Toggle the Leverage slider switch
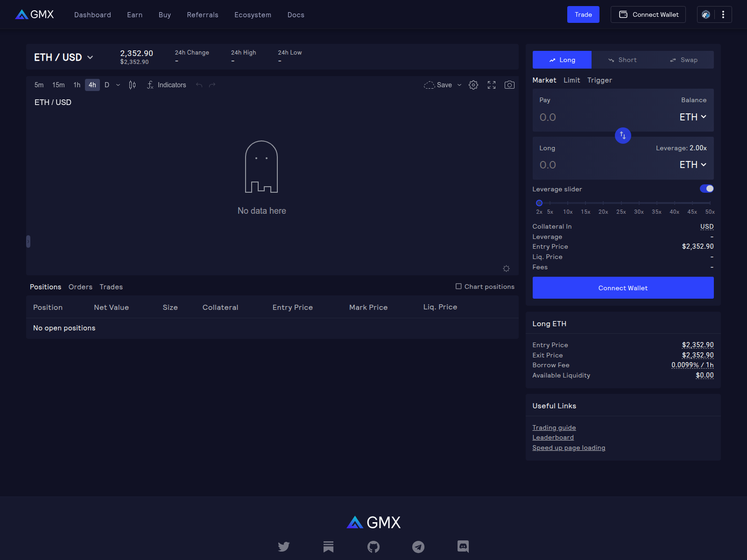The image size is (747, 560). coord(707,189)
